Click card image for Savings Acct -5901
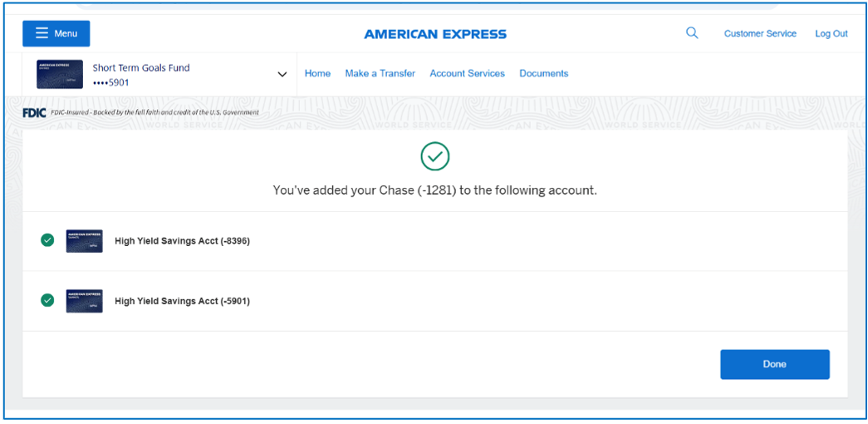Viewport: 868px width, 424px height. pyautogui.click(x=84, y=301)
